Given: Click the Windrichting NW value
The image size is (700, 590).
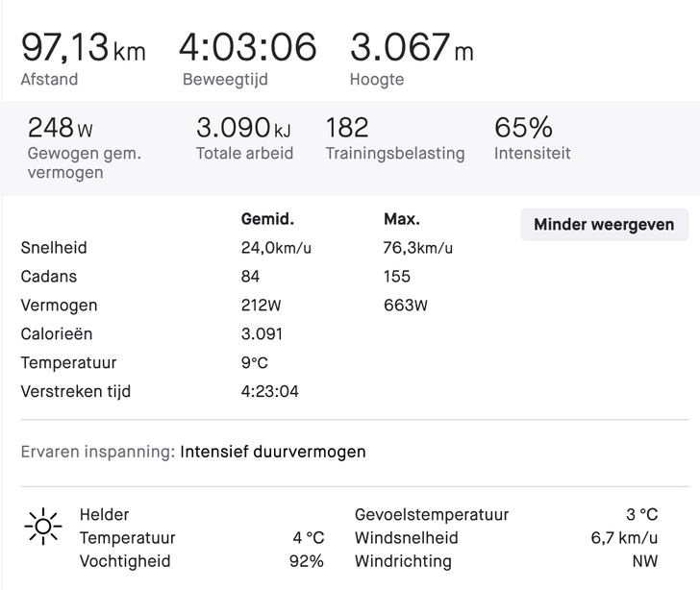Looking at the screenshot, I should click(x=645, y=561).
